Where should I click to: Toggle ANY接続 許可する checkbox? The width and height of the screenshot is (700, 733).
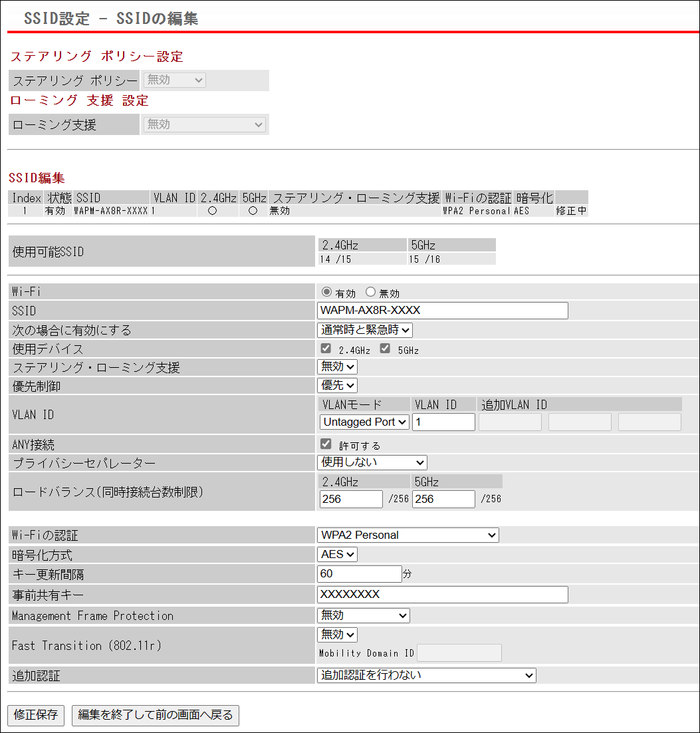pos(326,444)
